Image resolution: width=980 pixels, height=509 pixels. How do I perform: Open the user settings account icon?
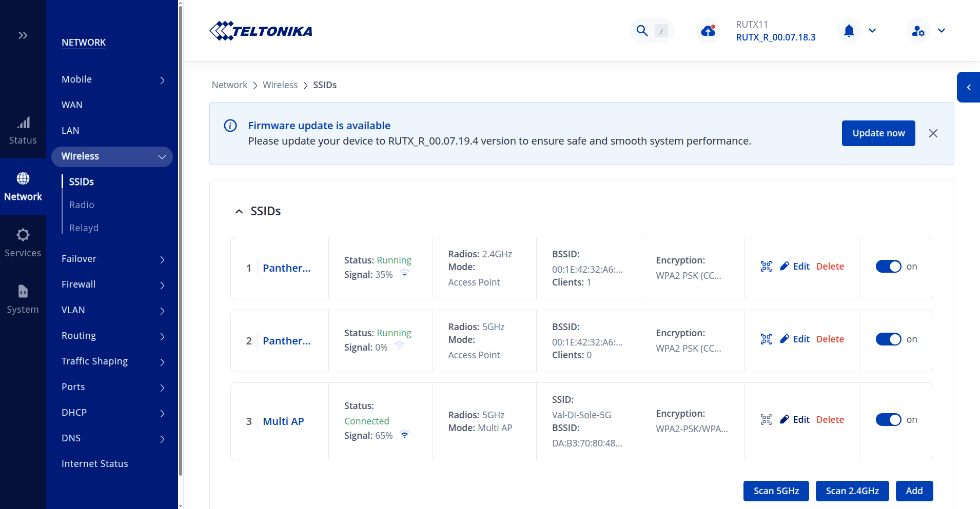[x=918, y=31]
